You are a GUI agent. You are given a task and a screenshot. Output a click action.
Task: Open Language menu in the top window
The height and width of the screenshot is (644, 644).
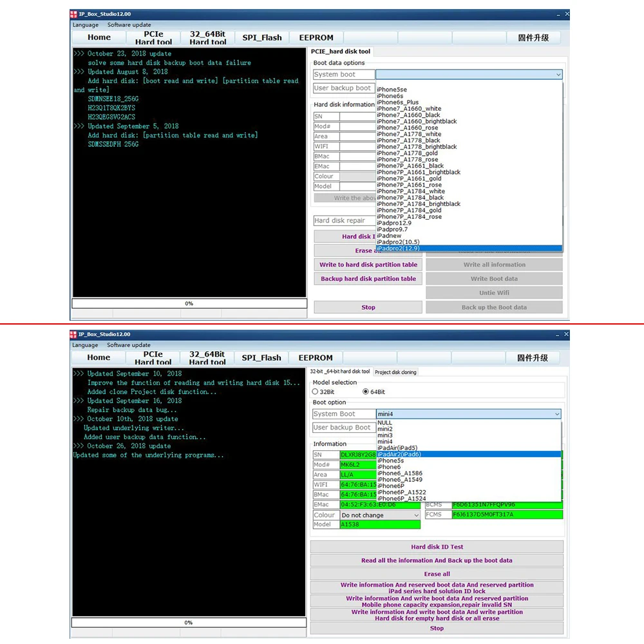point(86,24)
